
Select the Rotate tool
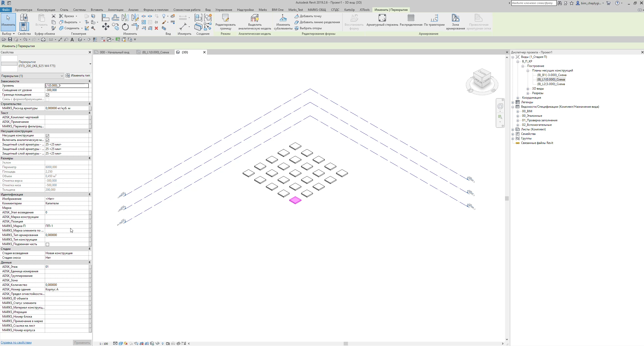pyautogui.click(x=125, y=26)
